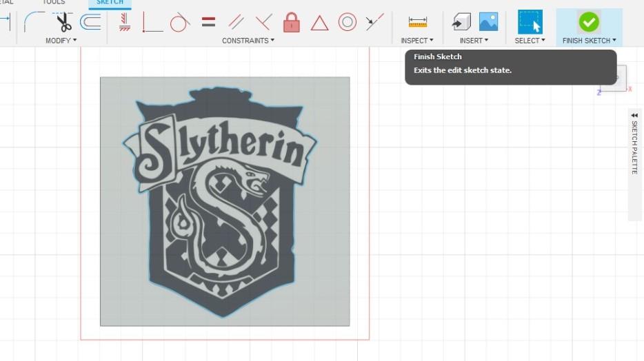This screenshot has width=644, height=361.
Task: Activate the Select tool icon
Action: click(x=530, y=22)
